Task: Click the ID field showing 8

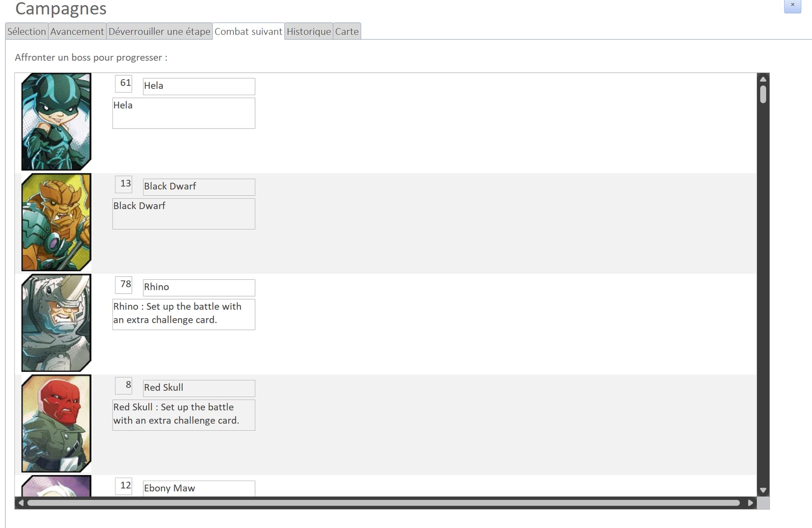Action: pyautogui.click(x=123, y=385)
